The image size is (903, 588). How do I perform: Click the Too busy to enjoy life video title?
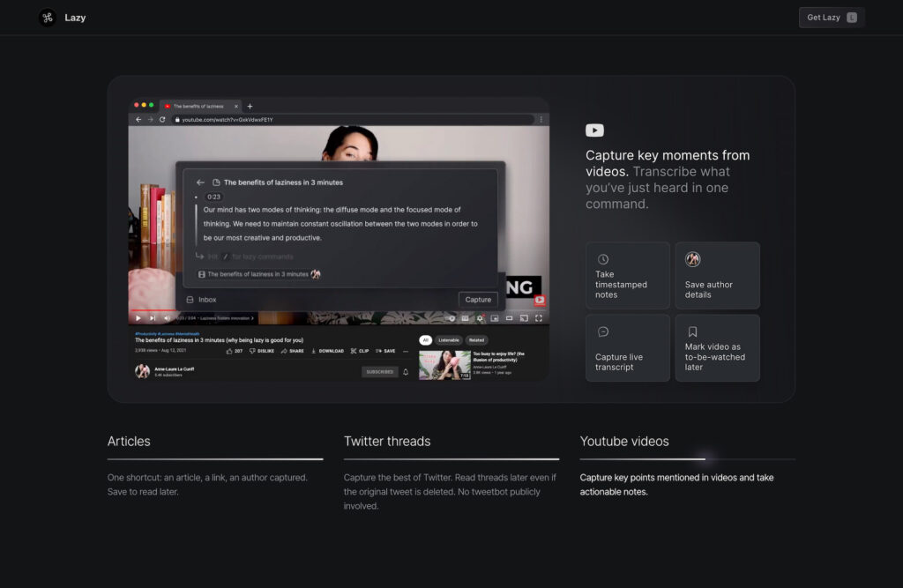click(x=499, y=356)
